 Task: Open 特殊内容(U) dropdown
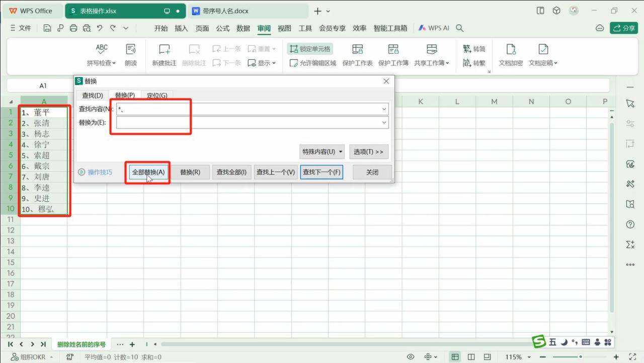322,152
